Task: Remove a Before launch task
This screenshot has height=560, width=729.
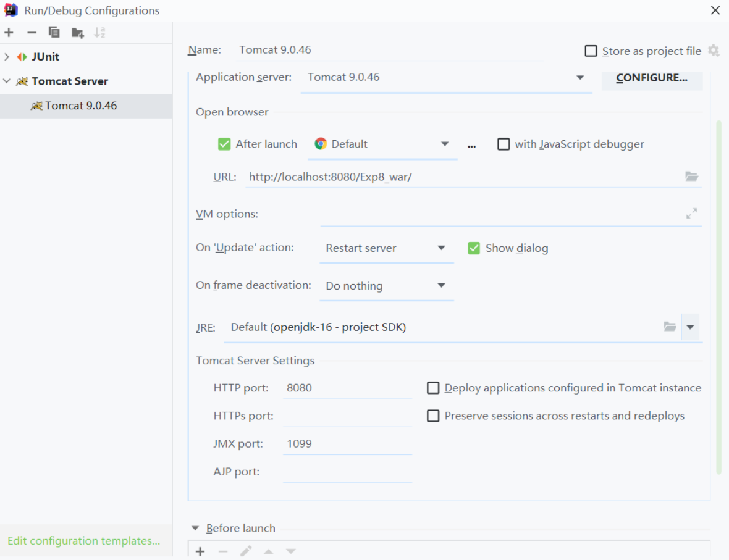Action: (223, 551)
